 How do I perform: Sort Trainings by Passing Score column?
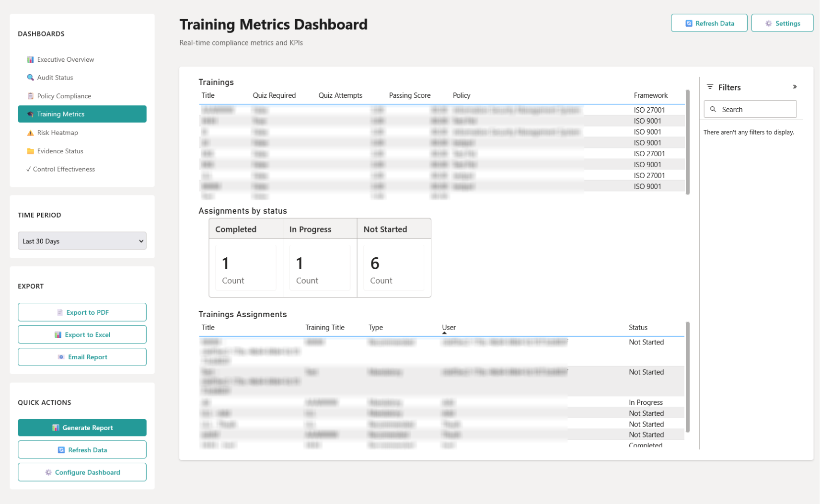point(410,95)
